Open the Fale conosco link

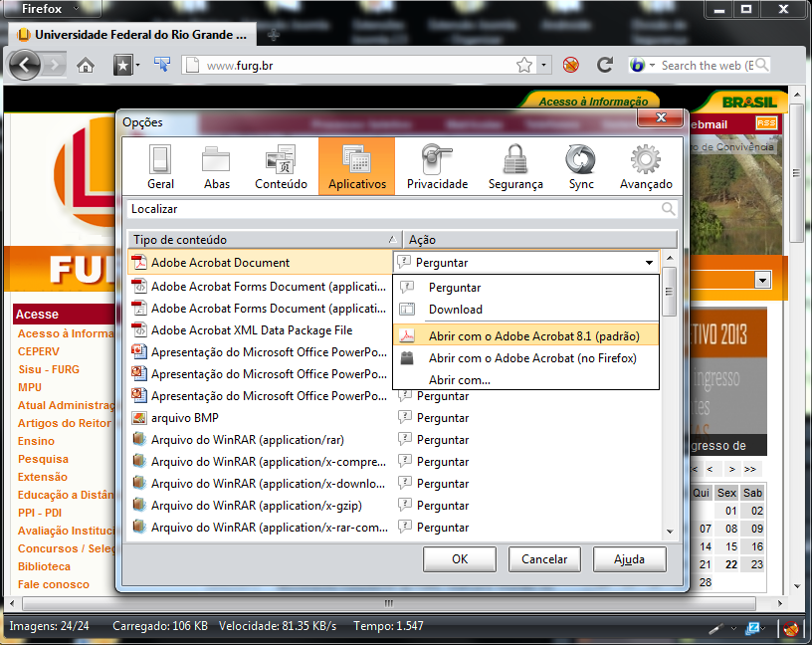54,584
